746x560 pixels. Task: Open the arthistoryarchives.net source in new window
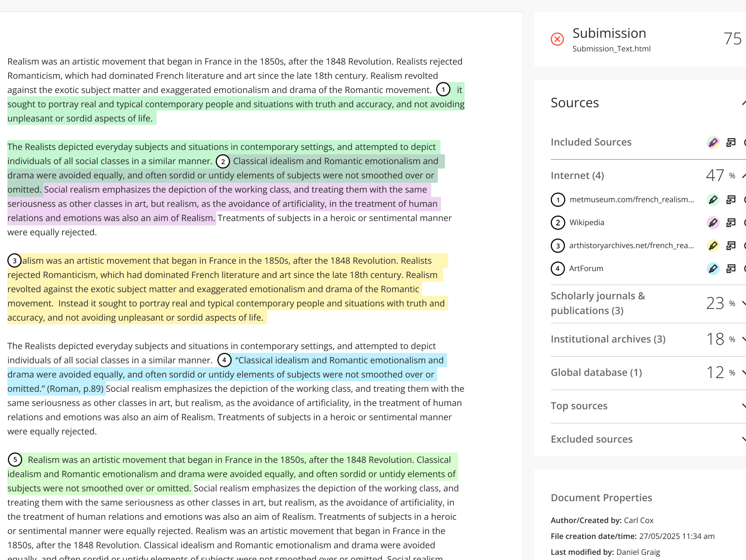(731, 245)
